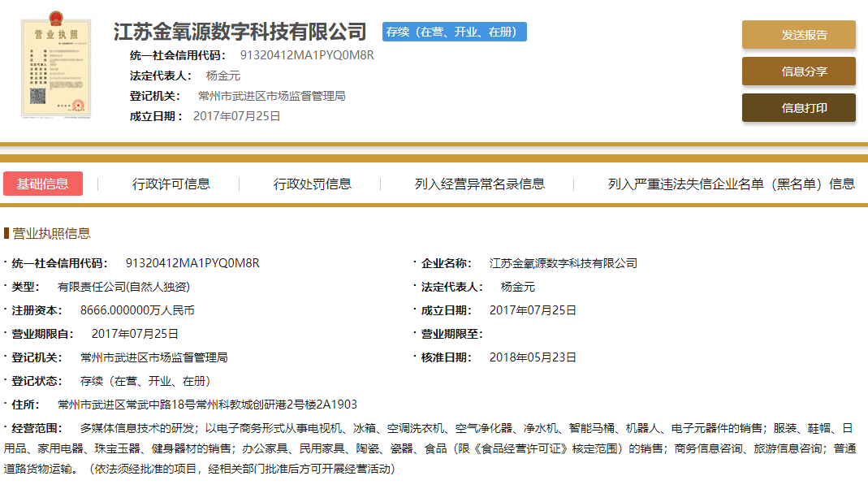This screenshot has width=868, height=489.
Task: Click 核准日期 value 2018年05月23日
Action: [533, 357]
